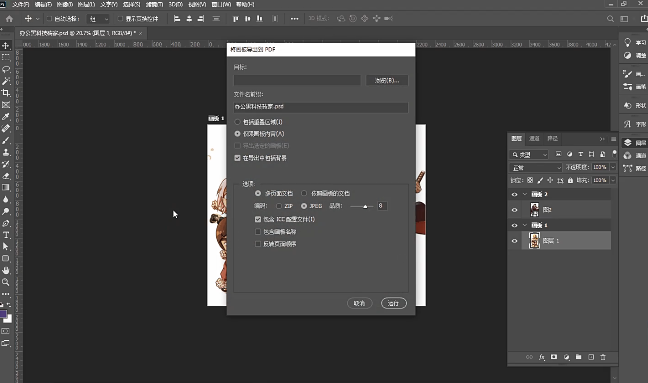
Task: Collapse the Artboard 2 group chevron
Action: (525, 194)
